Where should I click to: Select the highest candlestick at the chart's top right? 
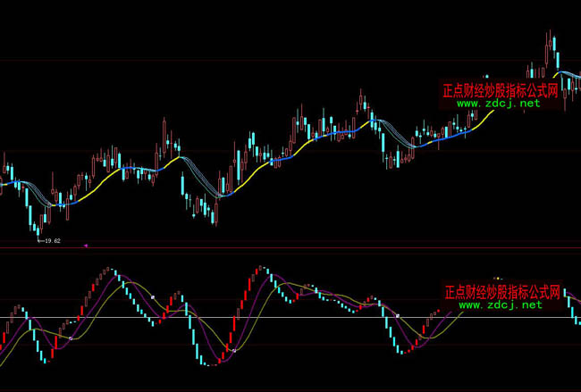pos(552,45)
